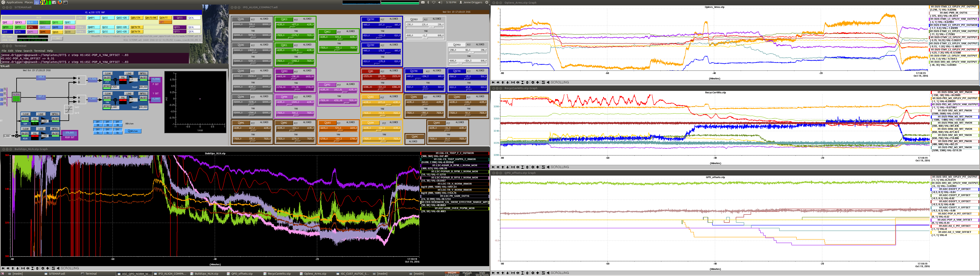Click CLEAR in the SUM filter module
Screen dimensions: 980x276
[x=26, y=114]
